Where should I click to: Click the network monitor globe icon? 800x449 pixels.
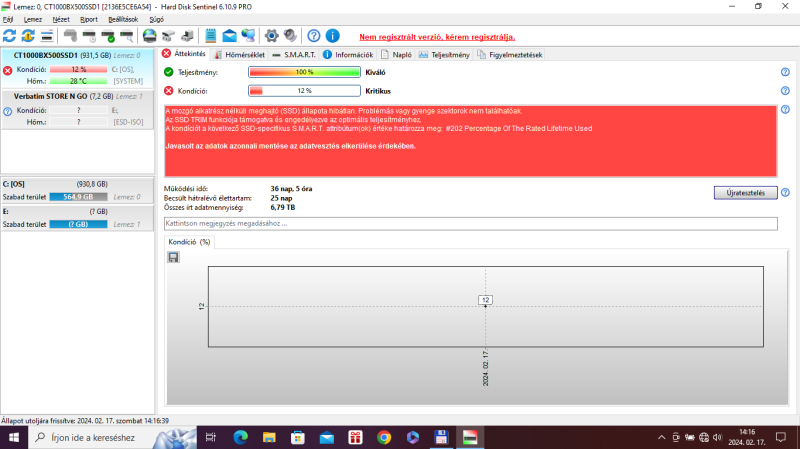pos(248,36)
